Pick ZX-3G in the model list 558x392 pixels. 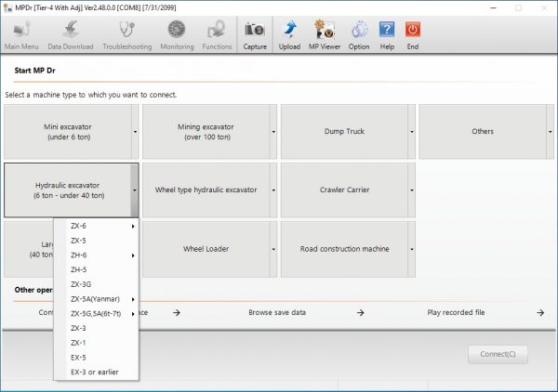(96, 284)
